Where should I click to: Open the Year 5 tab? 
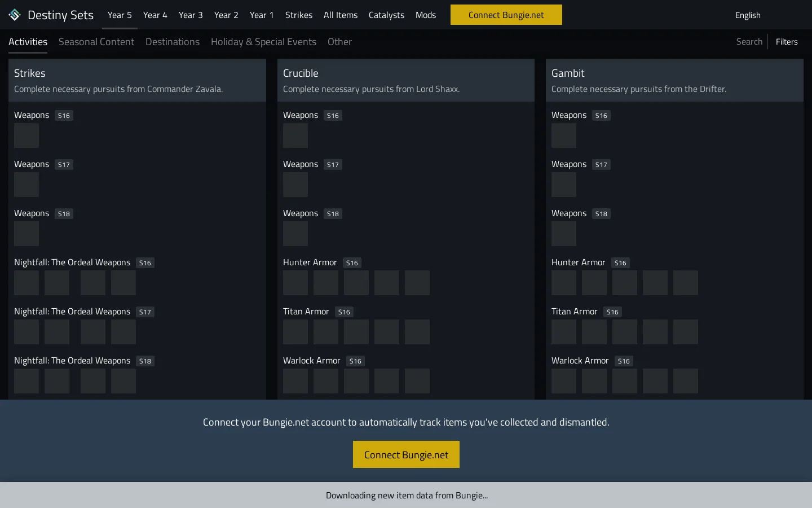(120, 15)
